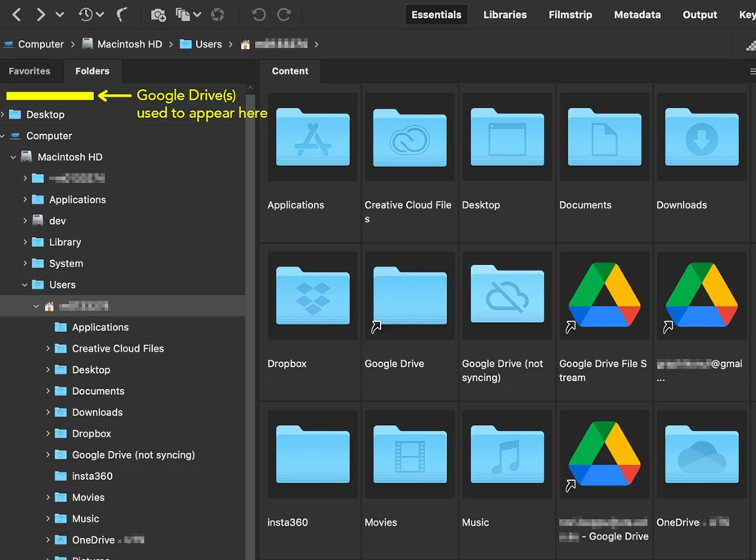Open Google Drive (not syncing) thumbnail
This screenshot has height=560, width=756.
click(x=508, y=296)
